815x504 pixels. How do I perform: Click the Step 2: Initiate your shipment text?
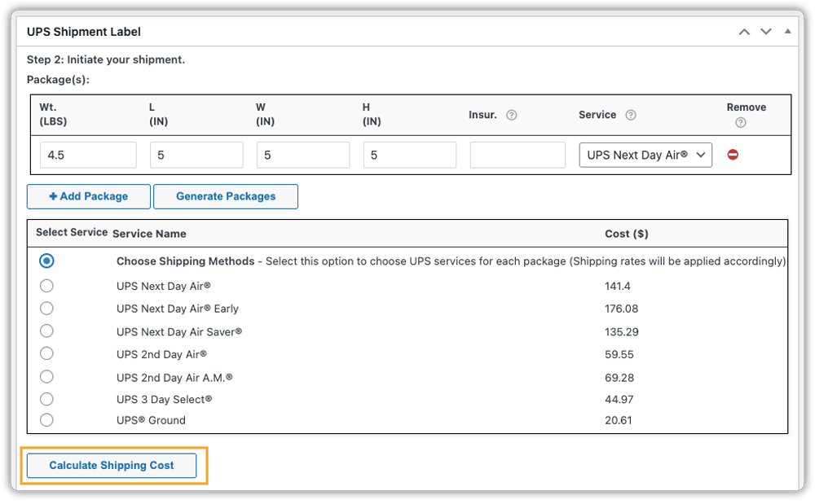coord(106,59)
